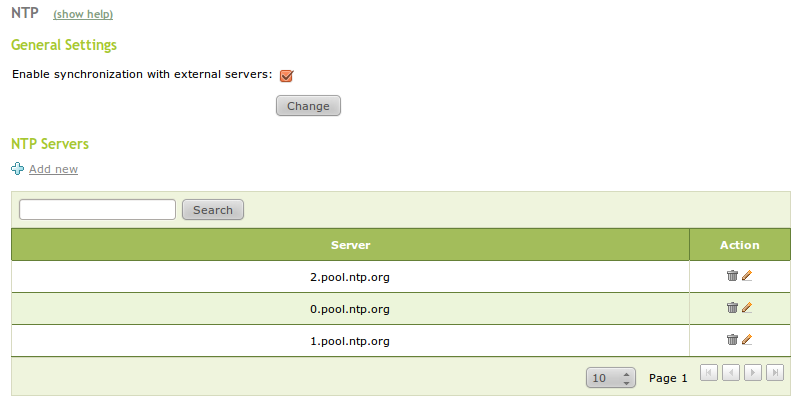Delete the 1.pool.ntp.org server entry
The image size is (806, 415).
[x=732, y=340]
